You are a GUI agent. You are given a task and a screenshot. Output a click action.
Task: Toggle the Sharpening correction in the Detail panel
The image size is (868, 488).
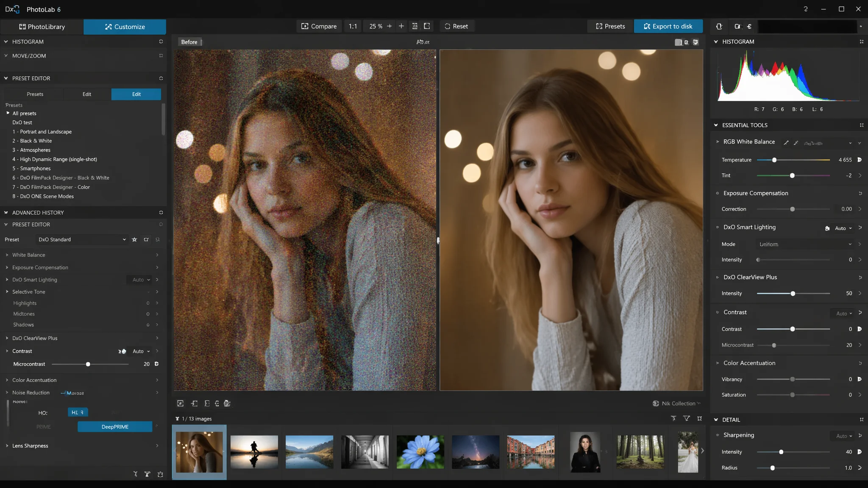[718, 435]
